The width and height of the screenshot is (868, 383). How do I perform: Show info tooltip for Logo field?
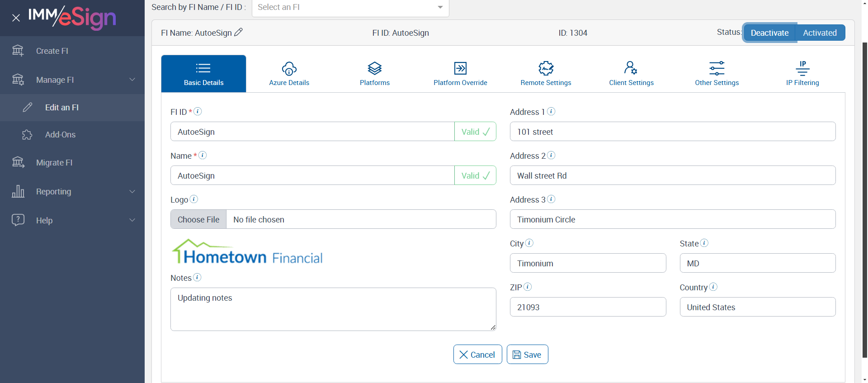click(x=193, y=199)
